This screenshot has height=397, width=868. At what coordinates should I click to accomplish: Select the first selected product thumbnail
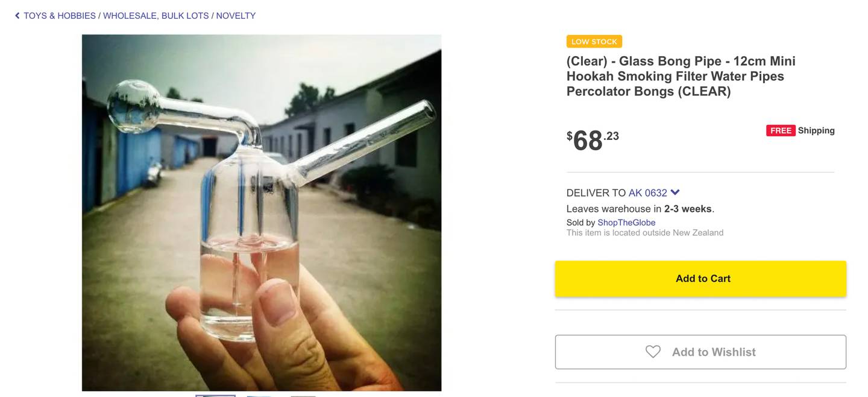click(x=215, y=395)
